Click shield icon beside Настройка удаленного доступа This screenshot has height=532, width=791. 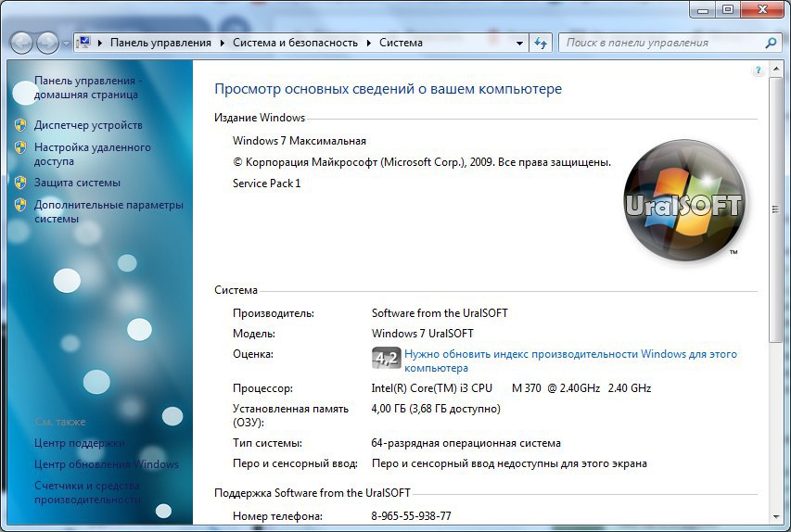point(20,147)
